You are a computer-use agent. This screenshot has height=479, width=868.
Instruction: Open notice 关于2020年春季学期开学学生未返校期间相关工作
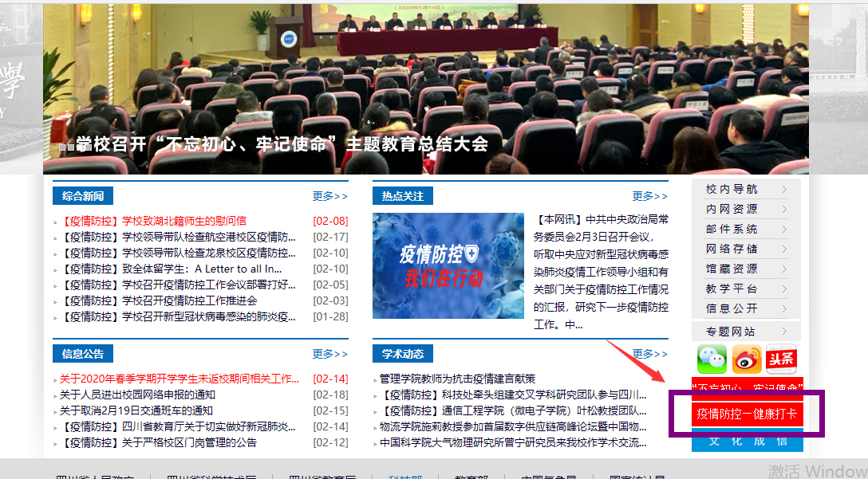click(180, 379)
